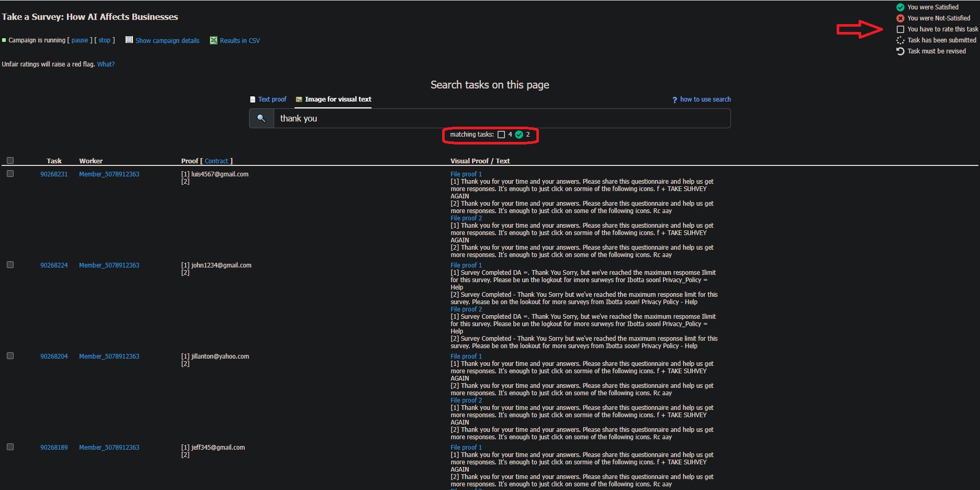
Task: Open task number 90268224
Action: [54, 265]
